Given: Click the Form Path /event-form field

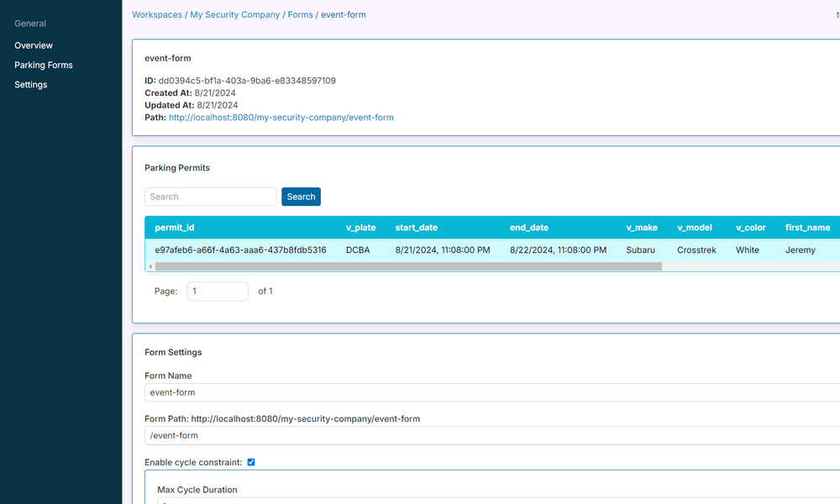Looking at the screenshot, I should 487,435.
